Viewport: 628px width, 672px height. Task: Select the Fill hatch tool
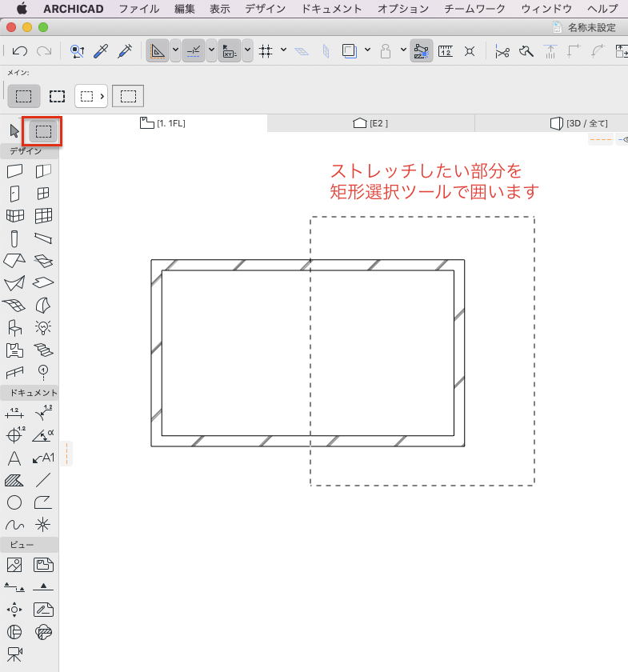(x=14, y=481)
